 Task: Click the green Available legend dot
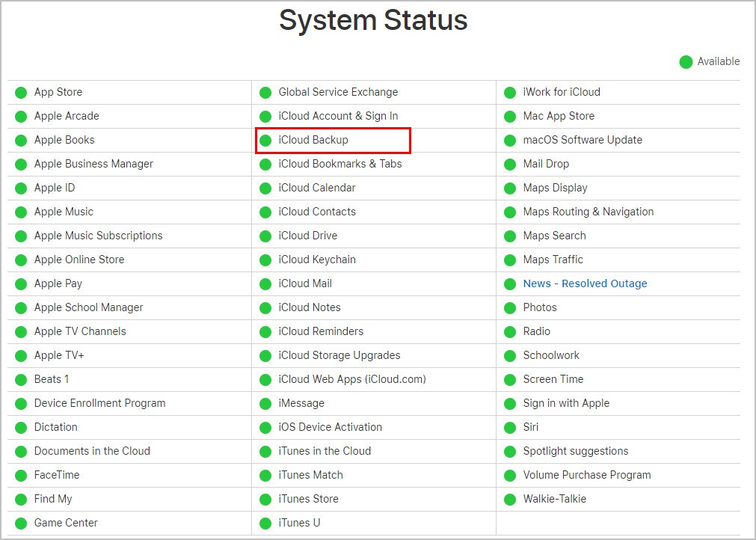686,62
